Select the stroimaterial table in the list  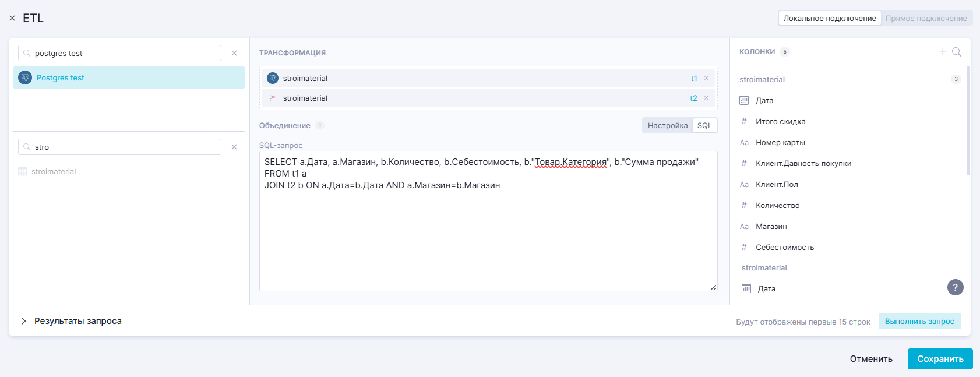click(x=54, y=171)
